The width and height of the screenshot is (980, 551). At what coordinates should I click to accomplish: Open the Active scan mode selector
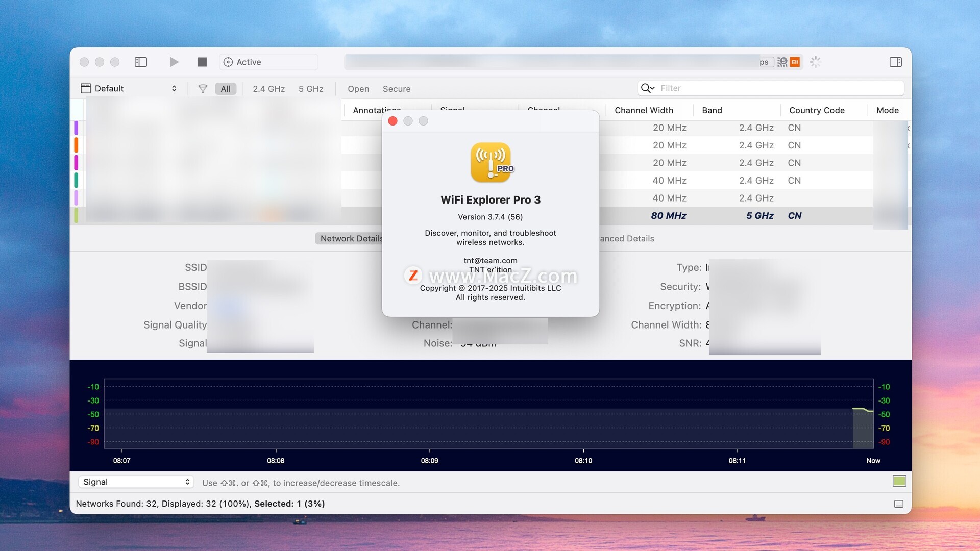[268, 62]
